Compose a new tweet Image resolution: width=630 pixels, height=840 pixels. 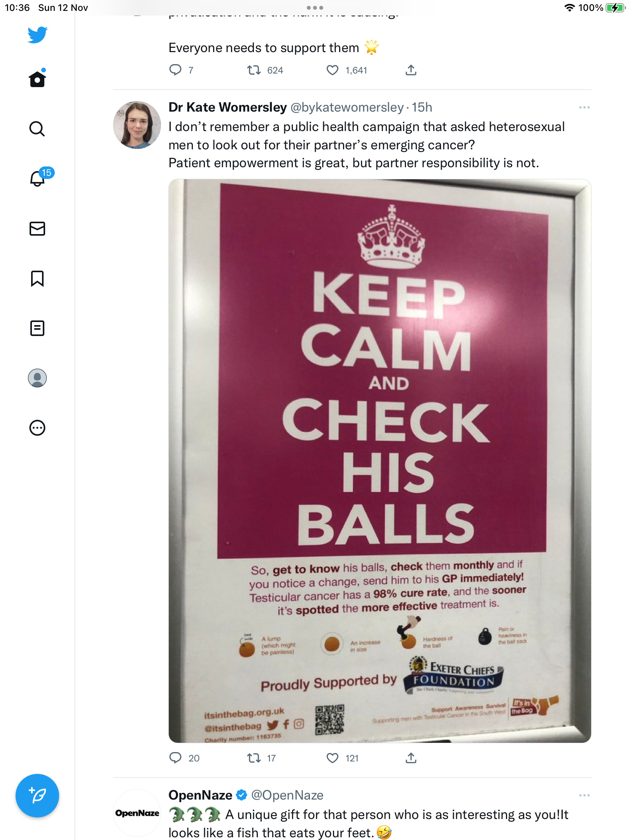point(37,796)
